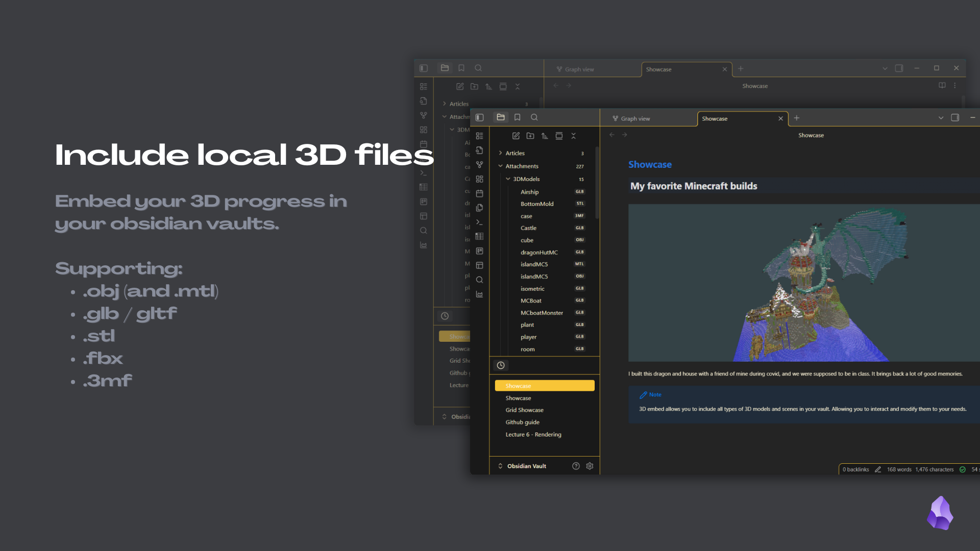Change sort order in front file explorer
The width and height of the screenshot is (980, 551).
point(545,136)
